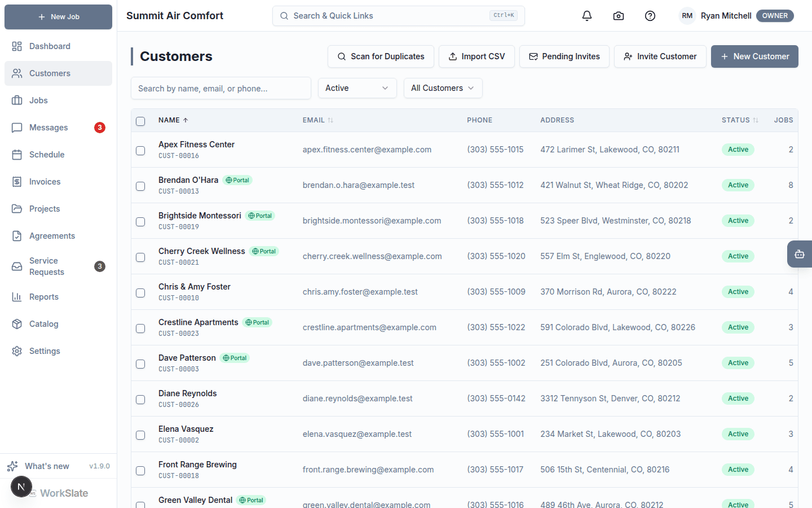The height and width of the screenshot is (508, 812).
Task: Open Settings in the sidebar
Action: [x=58, y=351]
